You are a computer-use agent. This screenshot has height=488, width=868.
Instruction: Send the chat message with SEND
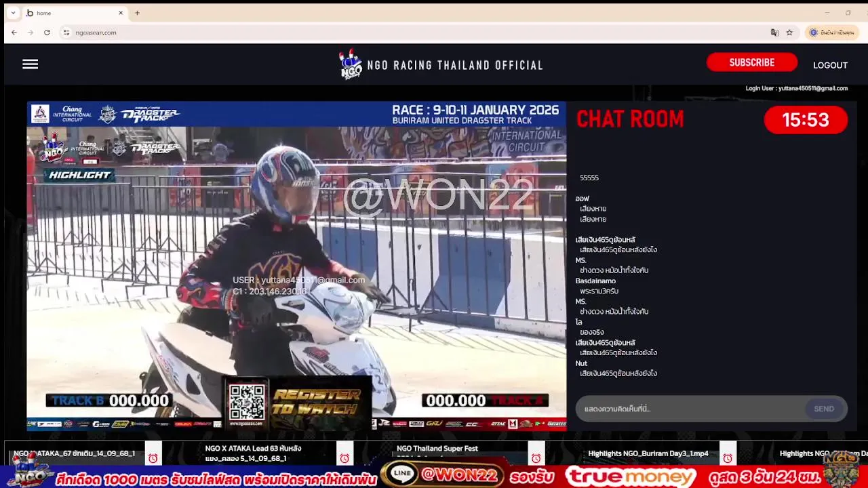click(x=824, y=409)
